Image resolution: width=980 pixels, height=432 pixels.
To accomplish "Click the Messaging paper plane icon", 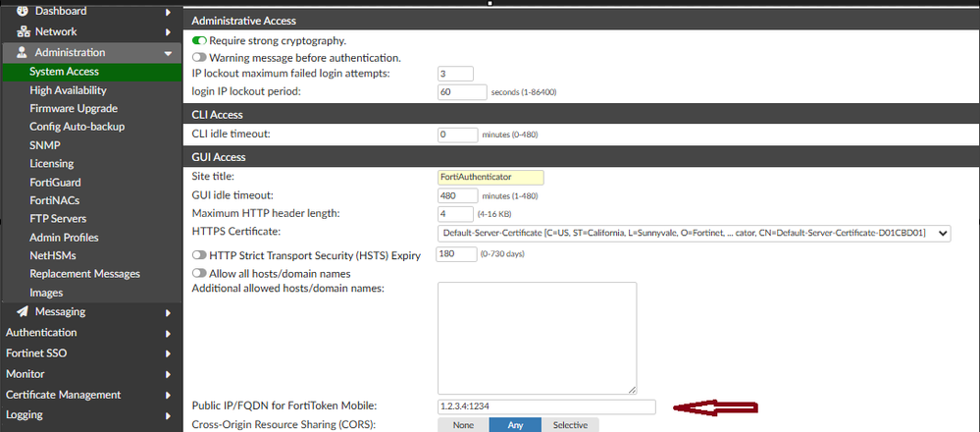I will click(22, 311).
